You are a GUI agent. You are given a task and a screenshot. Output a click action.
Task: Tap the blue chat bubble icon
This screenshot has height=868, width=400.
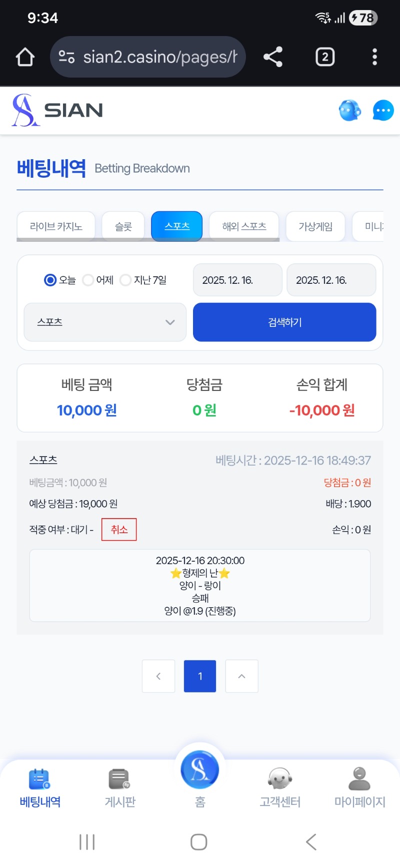coord(383,111)
